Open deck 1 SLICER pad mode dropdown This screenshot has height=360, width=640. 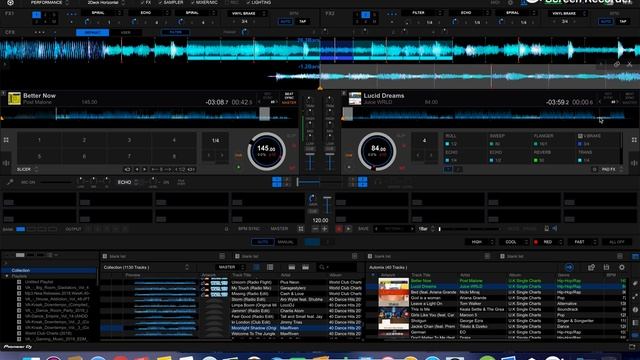coord(27,169)
